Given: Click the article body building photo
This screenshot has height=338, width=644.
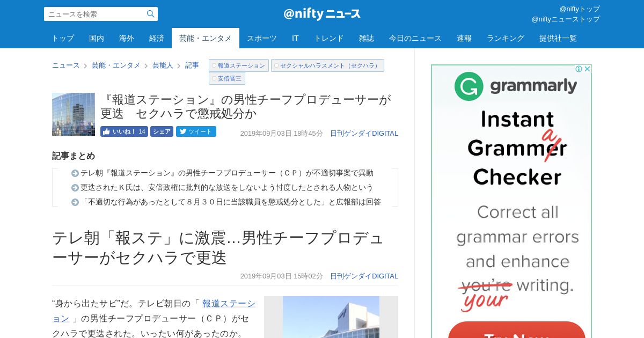Looking at the screenshot, I should click(331, 317).
